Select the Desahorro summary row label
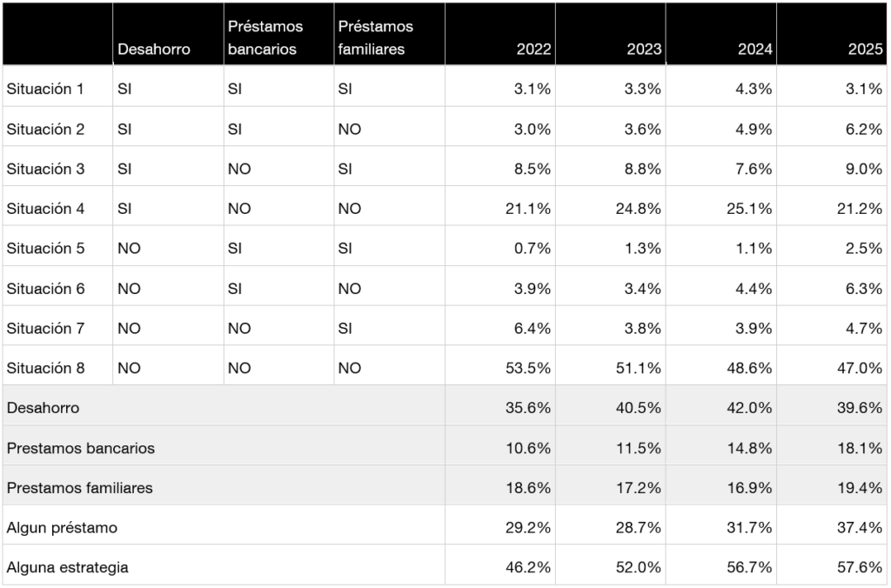891x588 pixels. point(44,408)
